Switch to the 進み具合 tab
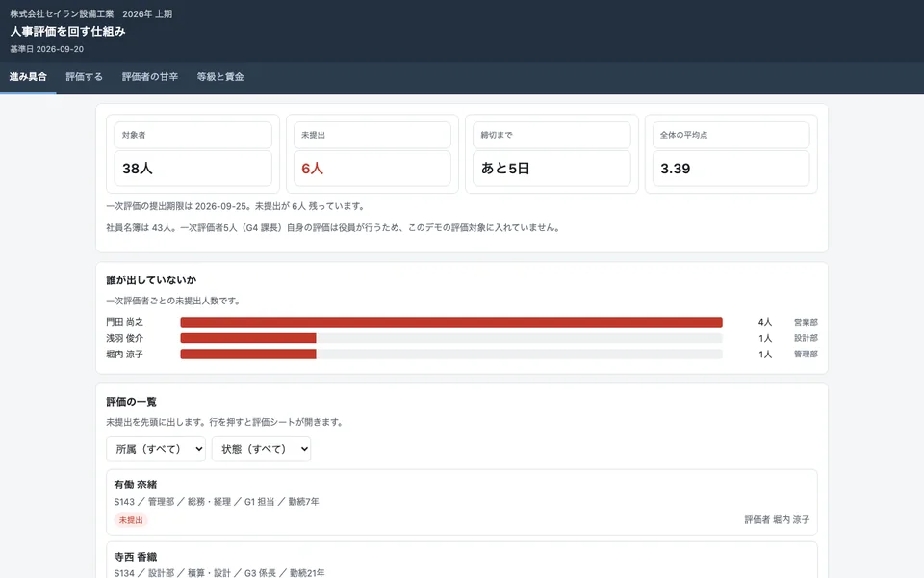This screenshot has width=924, height=578. click(x=28, y=77)
